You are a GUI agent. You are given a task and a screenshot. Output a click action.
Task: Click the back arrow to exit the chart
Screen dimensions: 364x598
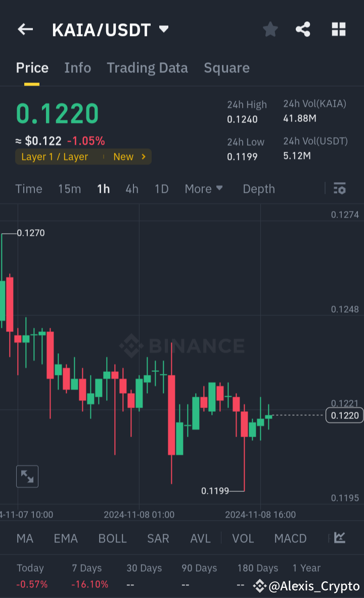tap(25, 29)
